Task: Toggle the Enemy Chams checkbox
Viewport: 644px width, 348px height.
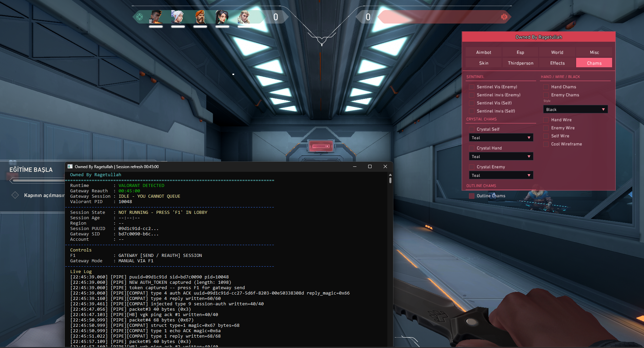Action: pos(546,95)
